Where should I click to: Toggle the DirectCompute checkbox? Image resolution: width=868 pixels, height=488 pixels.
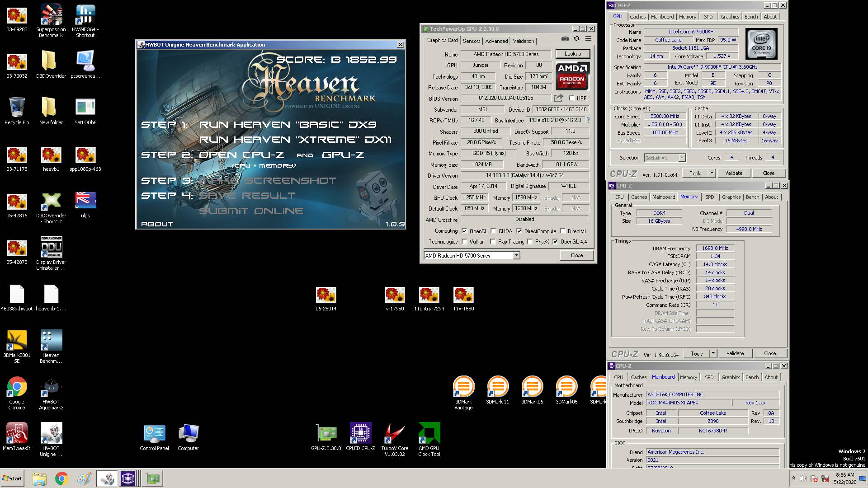519,231
